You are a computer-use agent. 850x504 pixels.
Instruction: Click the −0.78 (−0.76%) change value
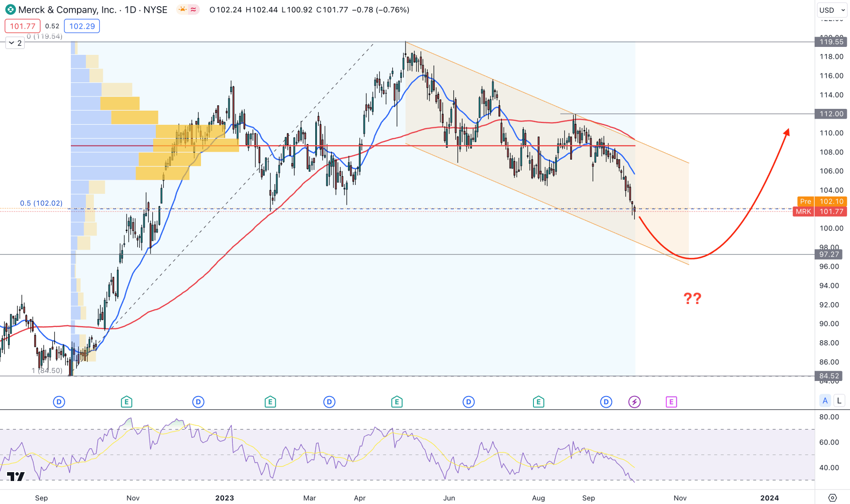point(381,10)
